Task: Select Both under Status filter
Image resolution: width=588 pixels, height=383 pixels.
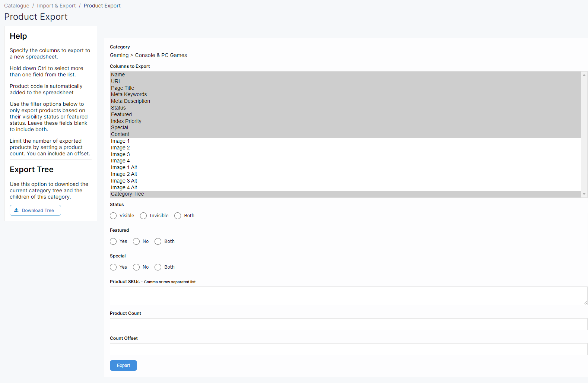Action: 178,216
